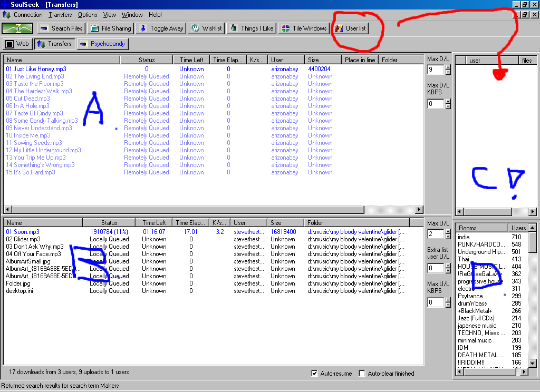Open Things I Like from the toolbar
540x392 pixels.
click(252, 28)
